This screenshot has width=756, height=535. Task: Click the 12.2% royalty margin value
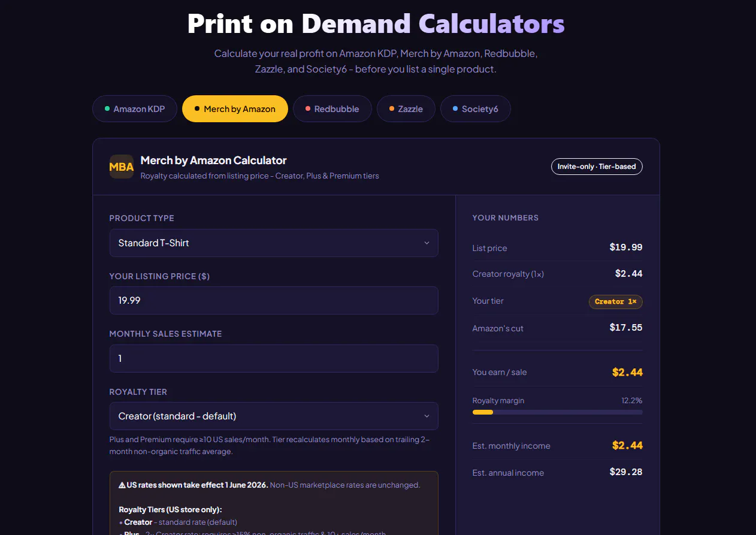(x=631, y=401)
